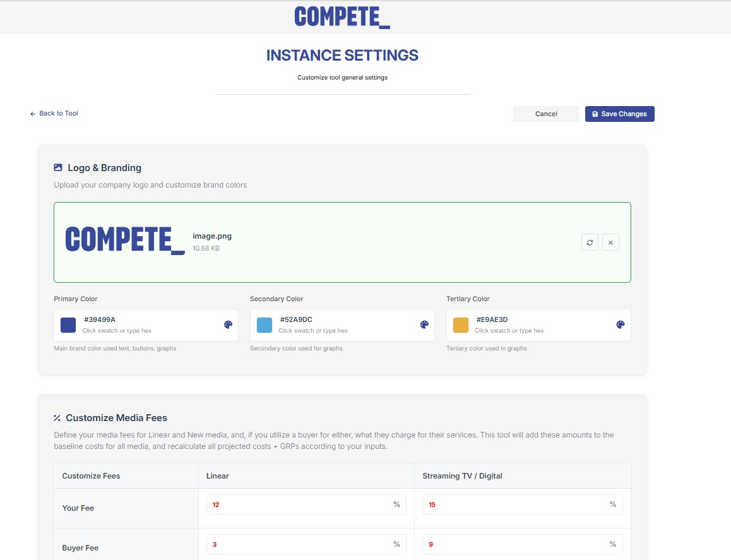Click the COMPETE_ header logo
The width and height of the screenshot is (731, 560).
click(x=342, y=17)
